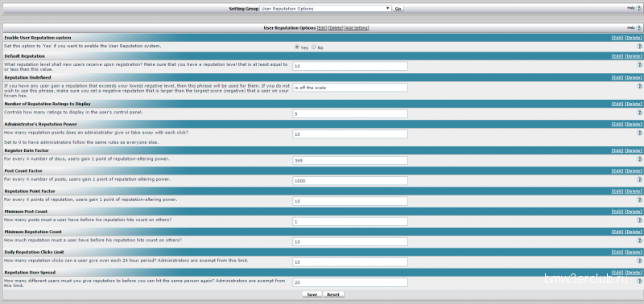This screenshot has width=644, height=304.
Task: Edit the Post Count Factor setting
Action: coord(617,171)
